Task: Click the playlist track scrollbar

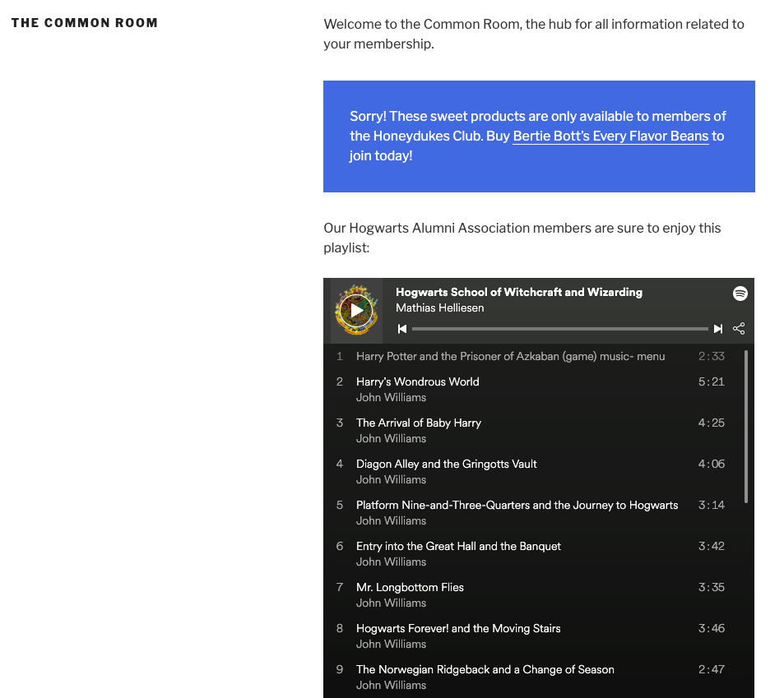Action: [x=746, y=426]
